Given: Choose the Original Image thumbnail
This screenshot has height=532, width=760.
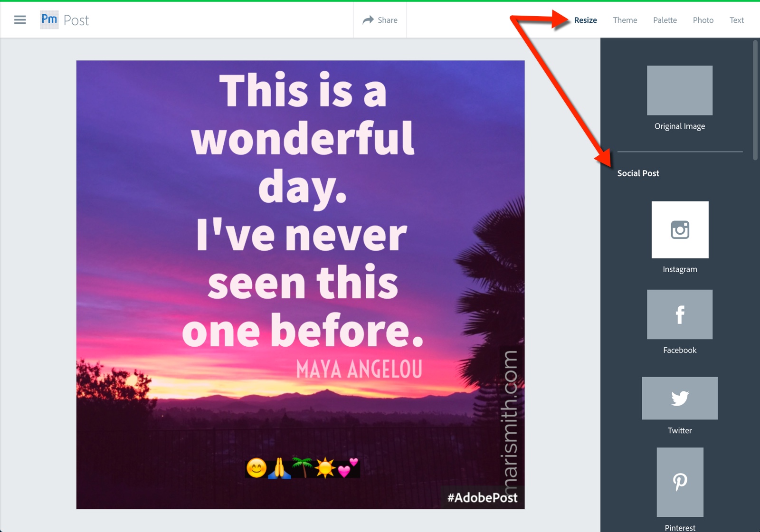Looking at the screenshot, I should tap(680, 90).
